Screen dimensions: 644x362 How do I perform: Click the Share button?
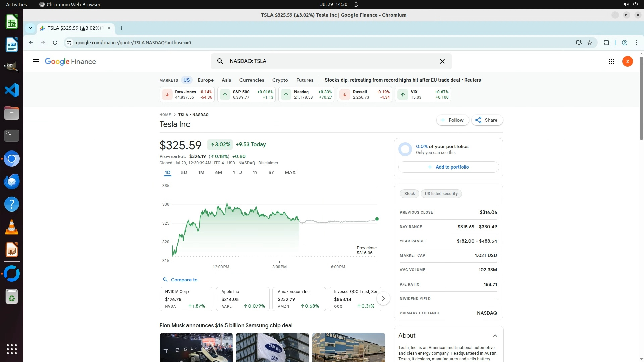487,120
